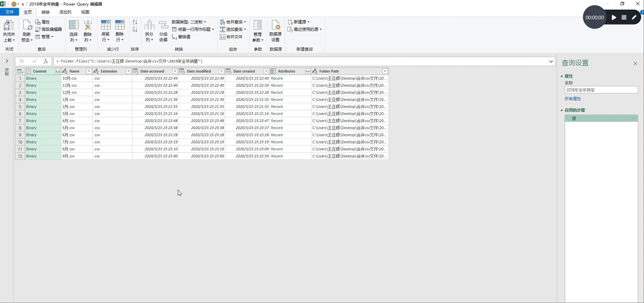Click the 拆分列 split column icon
Image resolution: width=644 pixels, height=303 pixels.
coord(149,25)
